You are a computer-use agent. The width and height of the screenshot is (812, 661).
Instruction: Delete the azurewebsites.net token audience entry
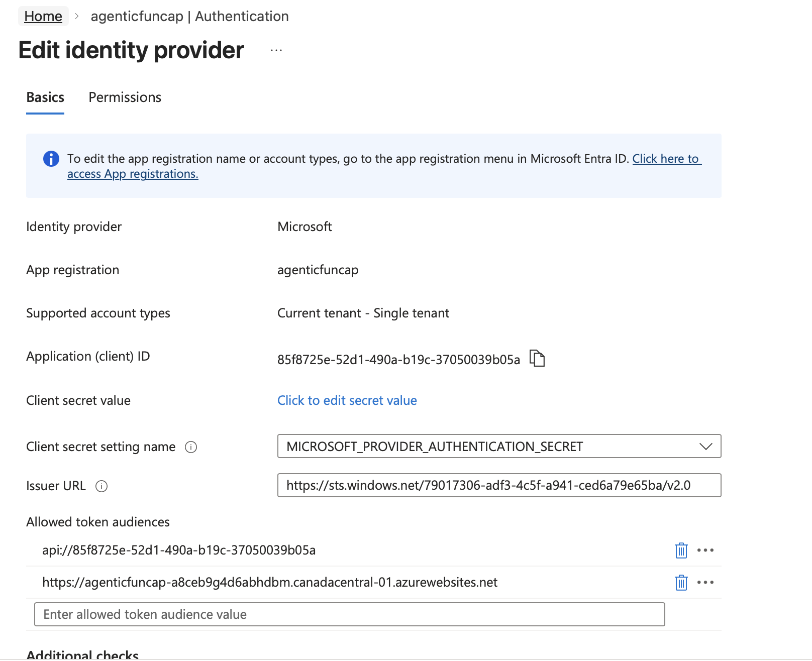[x=681, y=583]
